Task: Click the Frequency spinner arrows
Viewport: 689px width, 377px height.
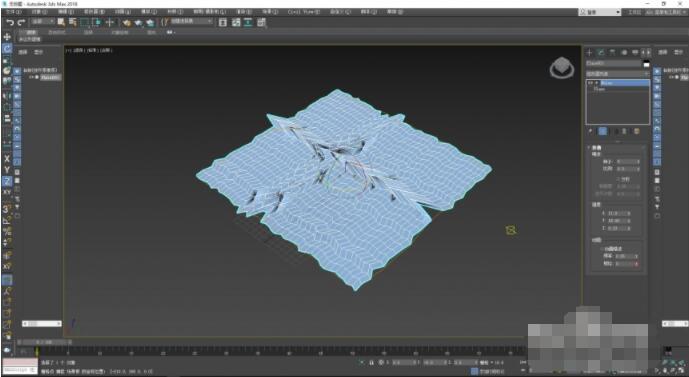Action: point(637,256)
